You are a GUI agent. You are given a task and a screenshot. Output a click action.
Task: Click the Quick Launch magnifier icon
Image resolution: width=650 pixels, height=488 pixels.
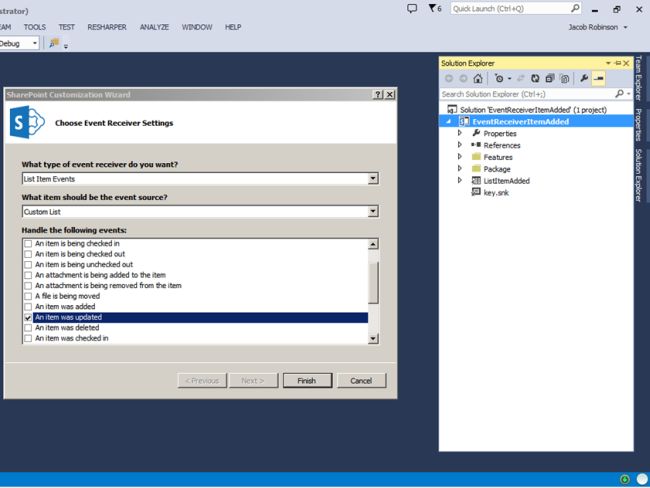(575, 8)
